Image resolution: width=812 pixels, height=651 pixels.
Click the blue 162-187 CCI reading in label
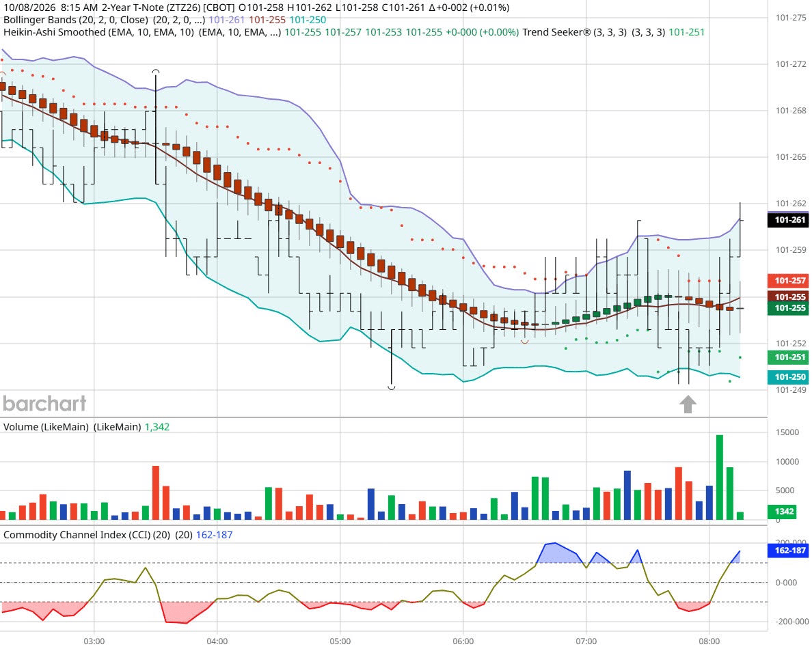point(214,535)
